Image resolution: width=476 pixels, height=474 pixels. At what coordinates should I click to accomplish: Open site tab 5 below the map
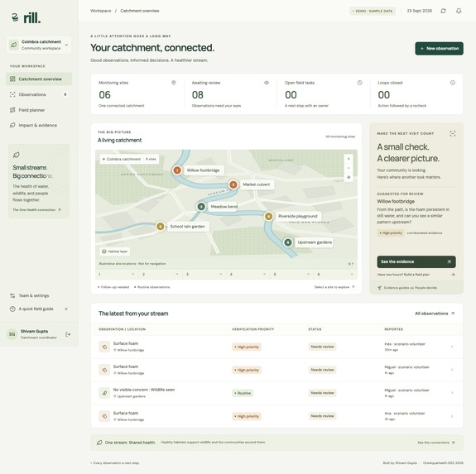click(x=291, y=275)
